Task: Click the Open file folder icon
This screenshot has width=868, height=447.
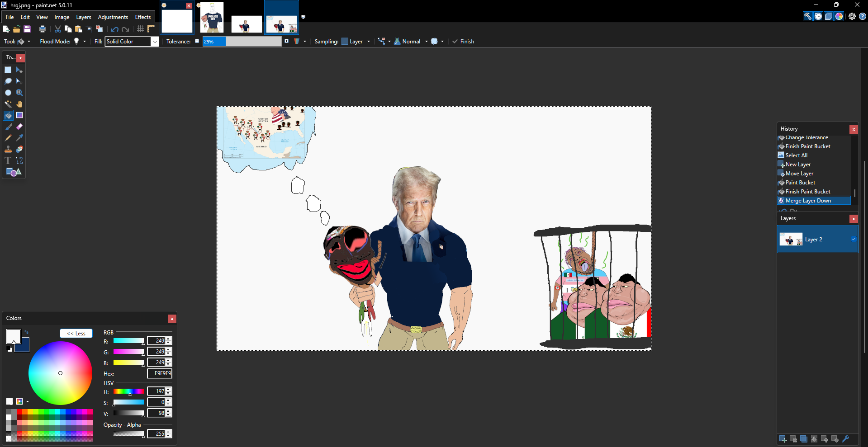Action: click(17, 29)
